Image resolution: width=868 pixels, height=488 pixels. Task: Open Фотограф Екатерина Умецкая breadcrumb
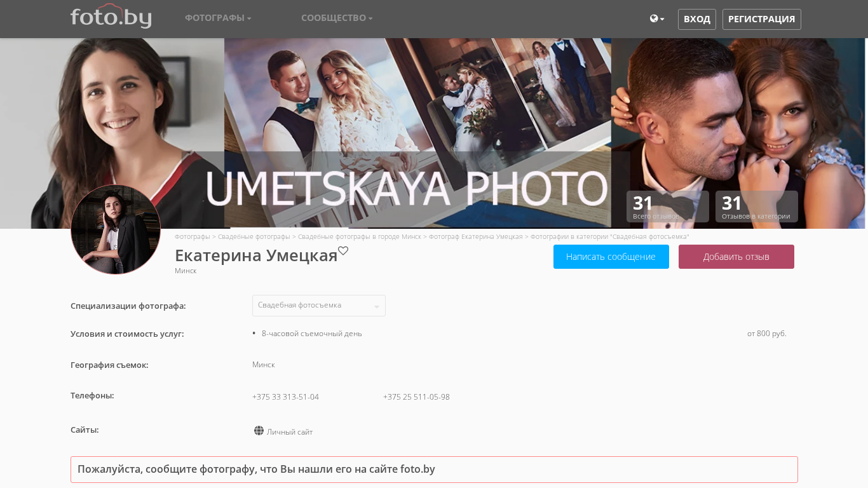coord(476,236)
